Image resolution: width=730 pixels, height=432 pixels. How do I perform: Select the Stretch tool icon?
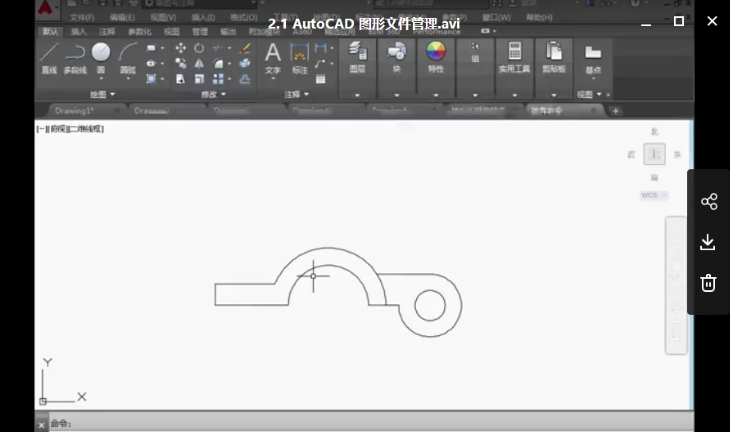tap(180, 79)
